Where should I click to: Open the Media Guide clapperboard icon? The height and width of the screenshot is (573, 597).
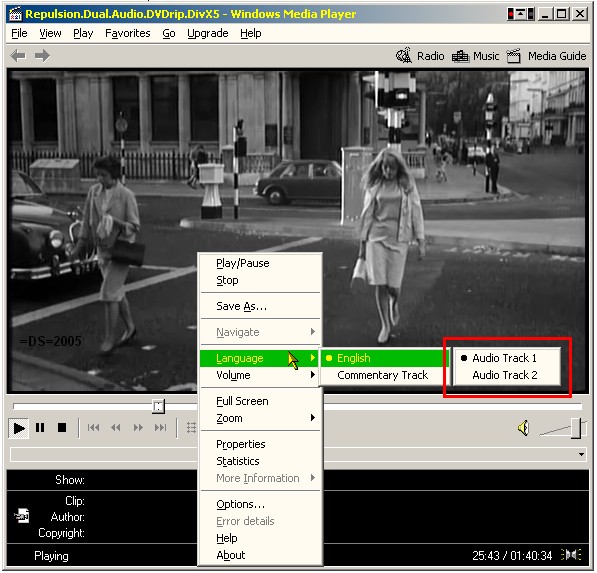[514, 56]
